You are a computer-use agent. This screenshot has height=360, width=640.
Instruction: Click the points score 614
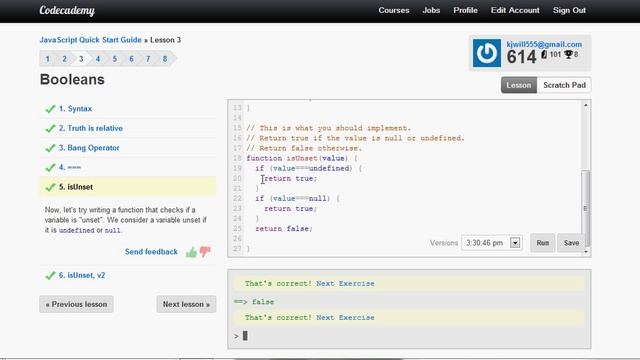coord(521,57)
